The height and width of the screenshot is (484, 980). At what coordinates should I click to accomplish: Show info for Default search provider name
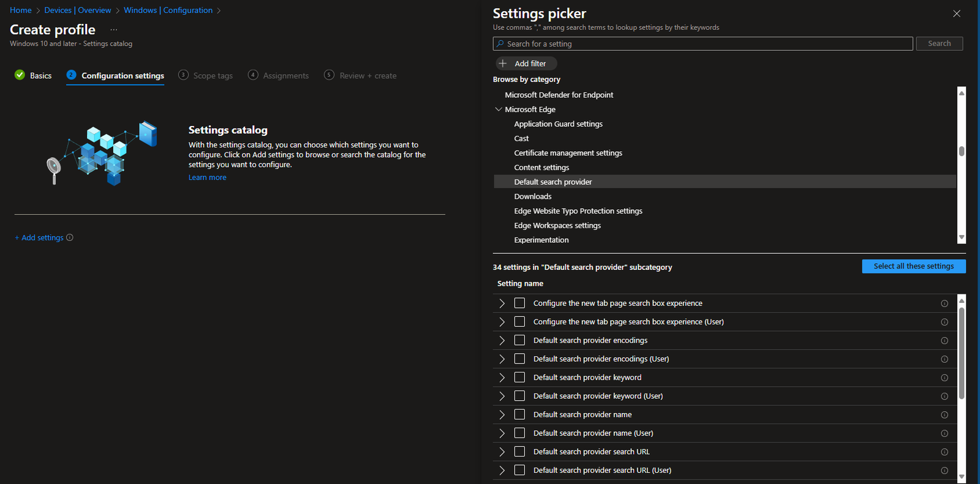(x=944, y=415)
